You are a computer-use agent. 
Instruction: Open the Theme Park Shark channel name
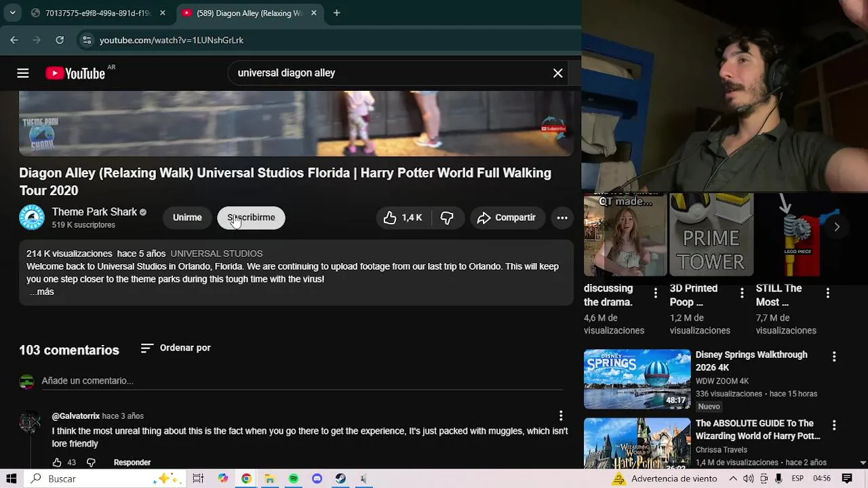tap(94, 211)
